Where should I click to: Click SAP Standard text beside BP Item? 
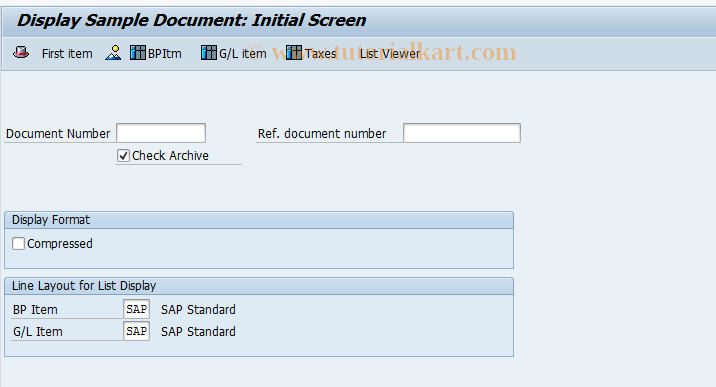(x=198, y=310)
